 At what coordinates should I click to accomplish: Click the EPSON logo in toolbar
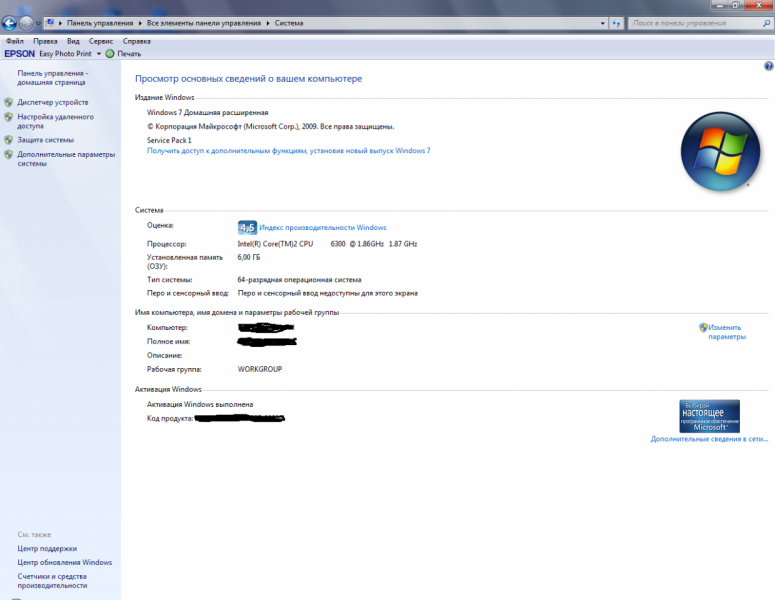click(x=19, y=53)
